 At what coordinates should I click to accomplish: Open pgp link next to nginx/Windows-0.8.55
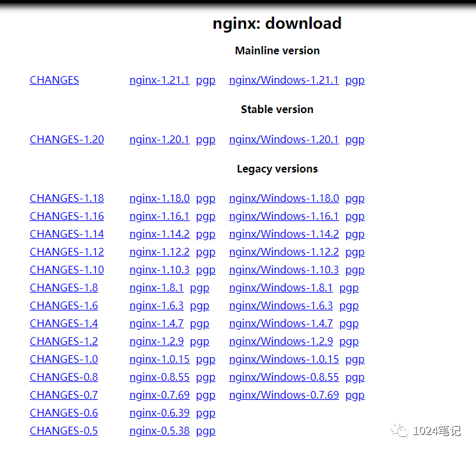point(355,378)
